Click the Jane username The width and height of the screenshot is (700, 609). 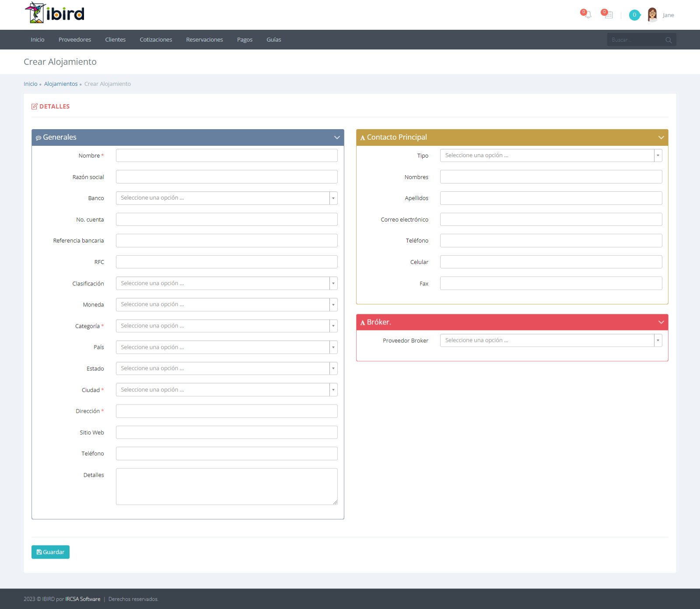[668, 15]
